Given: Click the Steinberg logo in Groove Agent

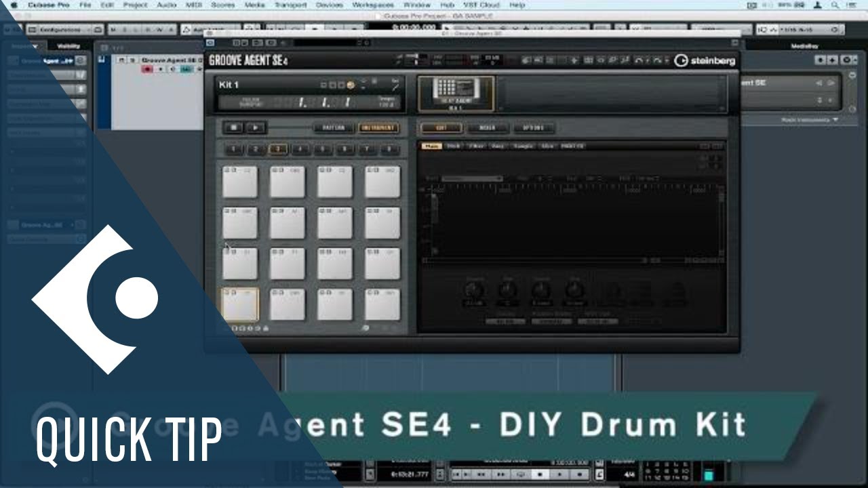Looking at the screenshot, I should tap(705, 60).
